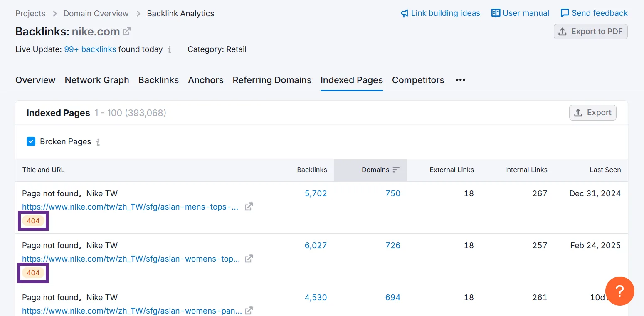The width and height of the screenshot is (644, 316).
Task: Click the 257 internal links value
Action: pos(540,245)
